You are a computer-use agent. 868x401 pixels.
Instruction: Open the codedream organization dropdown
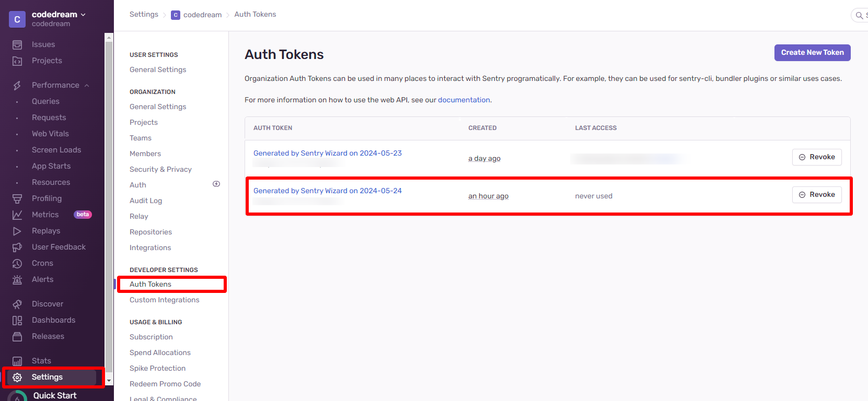click(x=59, y=15)
